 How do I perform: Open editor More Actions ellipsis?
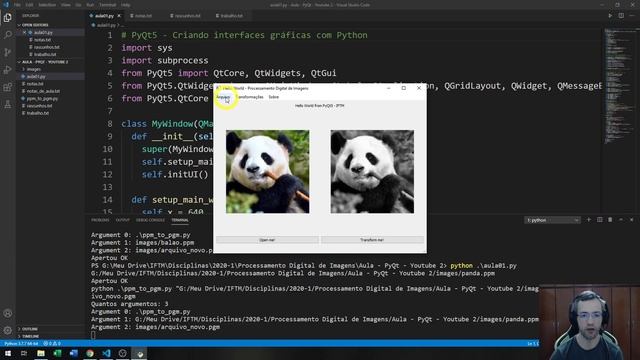631,16
